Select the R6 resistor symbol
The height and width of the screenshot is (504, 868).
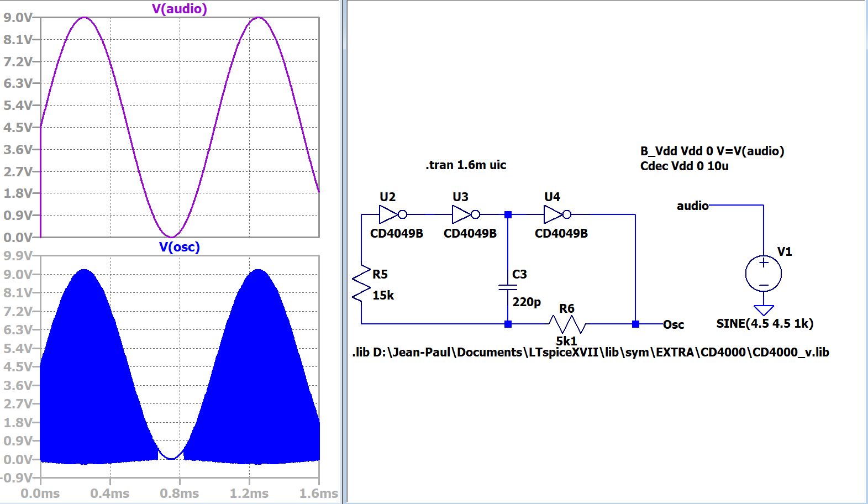[x=567, y=324]
